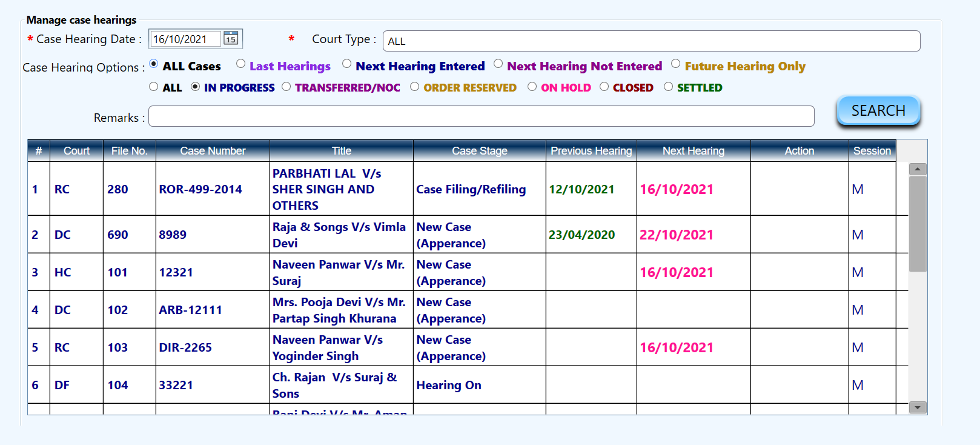The width and height of the screenshot is (980, 445).
Task: Open case ROR-499-2014
Action: tap(200, 189)
